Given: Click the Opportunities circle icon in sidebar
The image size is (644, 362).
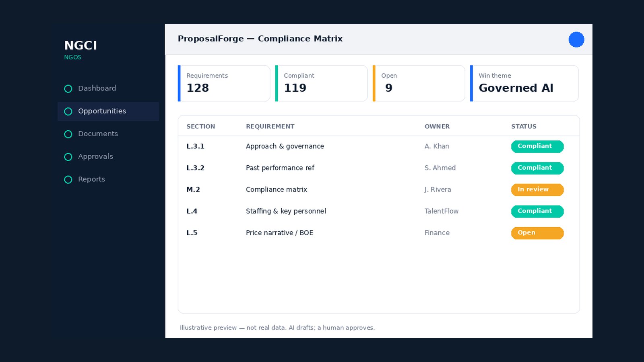Looking at the screenshot, I should 68,111.
